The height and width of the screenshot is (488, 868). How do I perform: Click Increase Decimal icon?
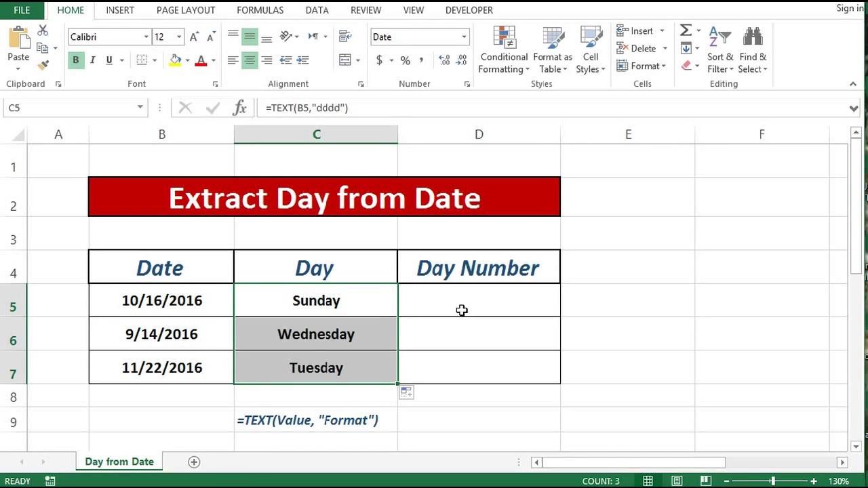(x=445, y=60)
